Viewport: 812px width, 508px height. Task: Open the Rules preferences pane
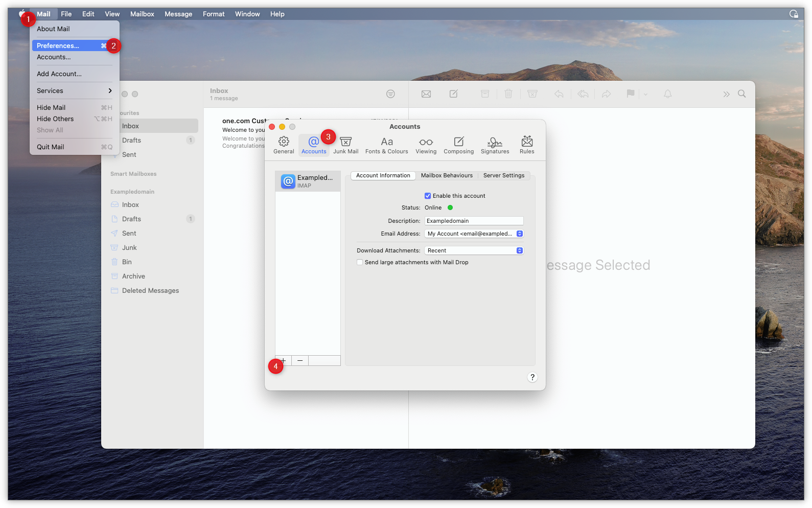point(527,145)
